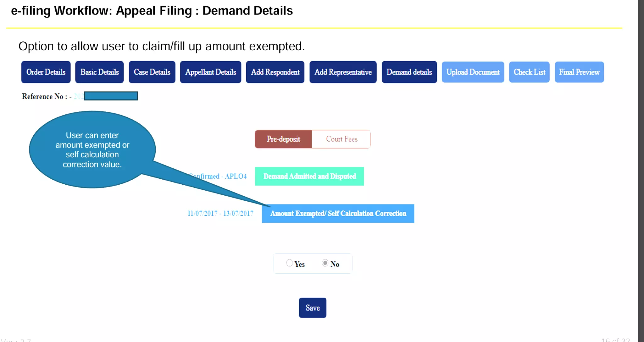Select the No radio button
The width and height of the screenshot is (644, 342).
tap(325, 263)
